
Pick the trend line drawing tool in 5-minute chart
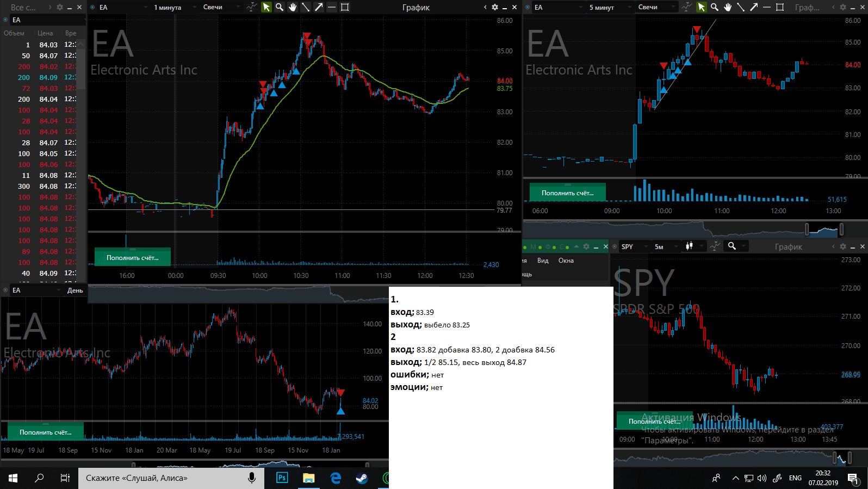[x=741, y=7]
